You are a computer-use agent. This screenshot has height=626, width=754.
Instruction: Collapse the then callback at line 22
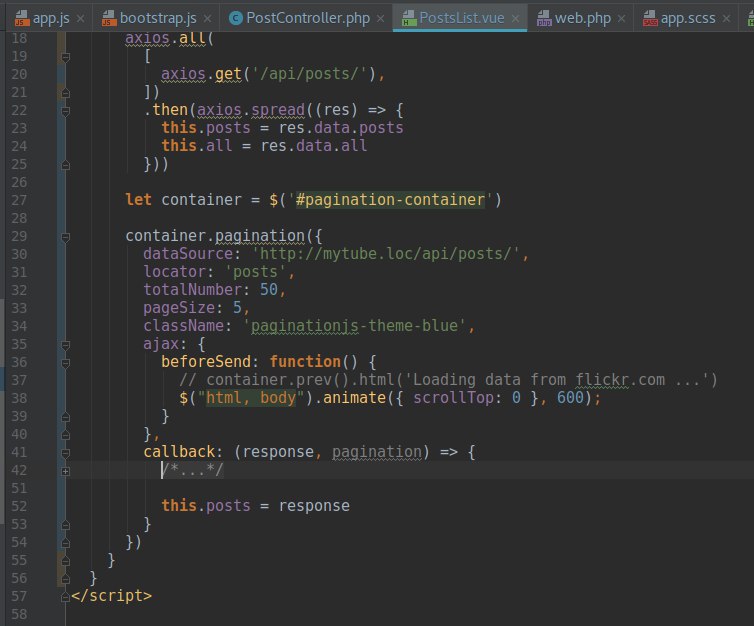(66, 111)
